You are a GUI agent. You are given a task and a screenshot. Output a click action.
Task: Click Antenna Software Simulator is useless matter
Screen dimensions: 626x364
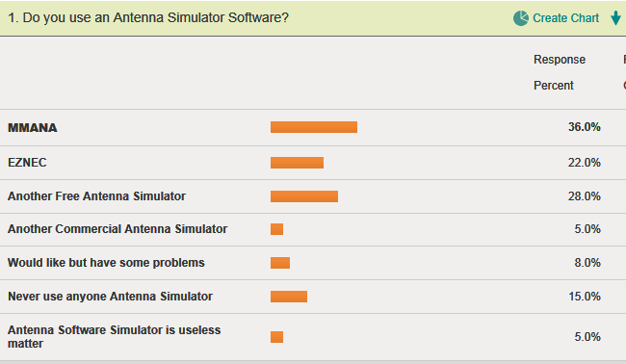tap(115, 336)
